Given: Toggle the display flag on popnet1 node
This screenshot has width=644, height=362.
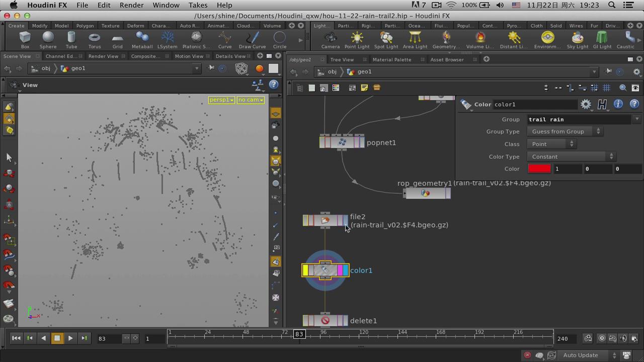Looking at the screenshot, I should click(362, 142).
